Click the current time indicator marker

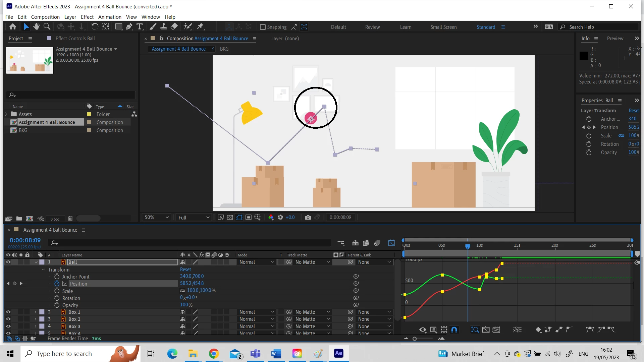468,246
